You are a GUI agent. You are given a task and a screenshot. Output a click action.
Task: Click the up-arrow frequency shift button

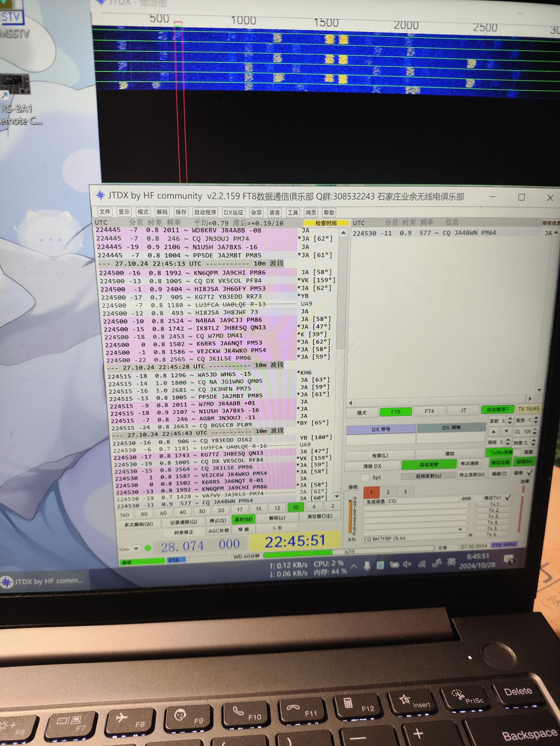coord(494,431)
